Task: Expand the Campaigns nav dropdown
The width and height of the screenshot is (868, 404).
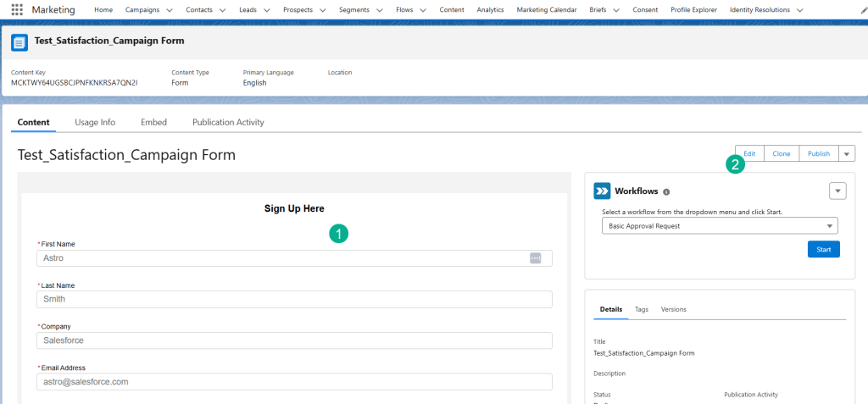Action: (170, 10)
